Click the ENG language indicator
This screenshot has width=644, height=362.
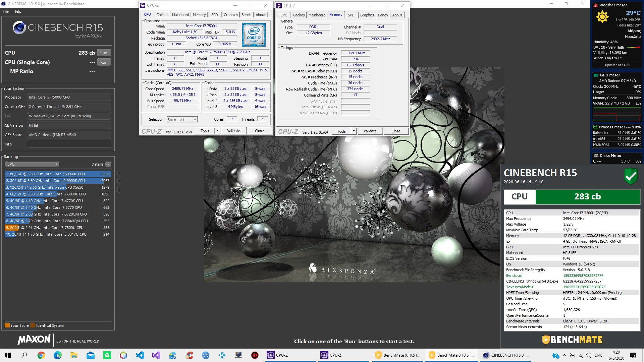pyautogui.click(x=598, y=355)
